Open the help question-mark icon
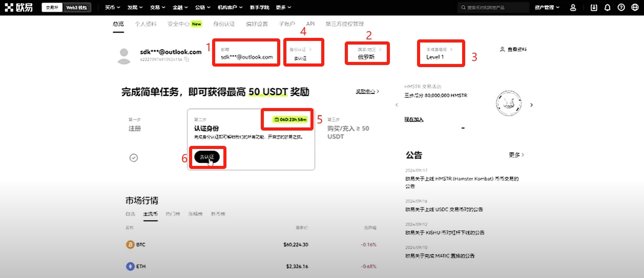 [621, 8]
